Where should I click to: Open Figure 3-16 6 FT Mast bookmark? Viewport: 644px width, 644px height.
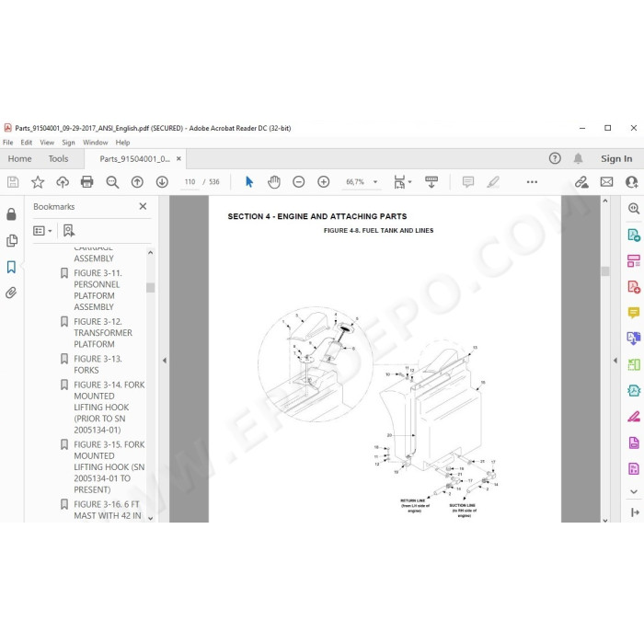(108, 510)
